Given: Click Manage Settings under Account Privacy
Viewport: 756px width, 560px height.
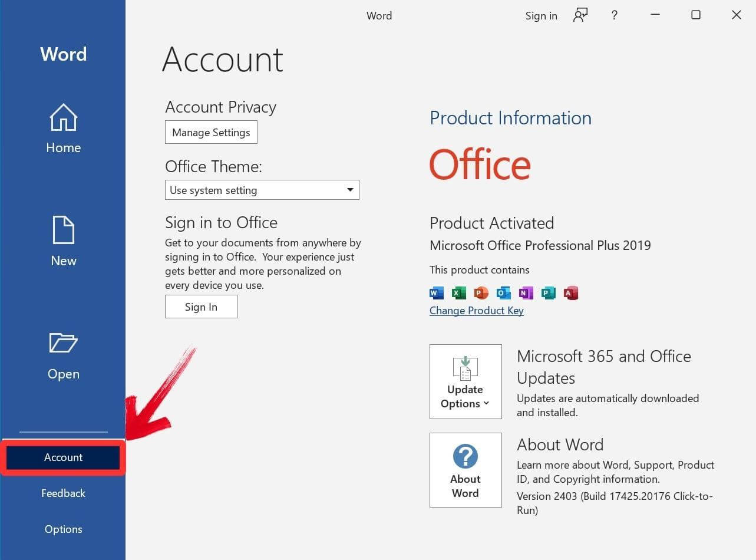Looking at the screenshot, I should (x=211, y=133).
